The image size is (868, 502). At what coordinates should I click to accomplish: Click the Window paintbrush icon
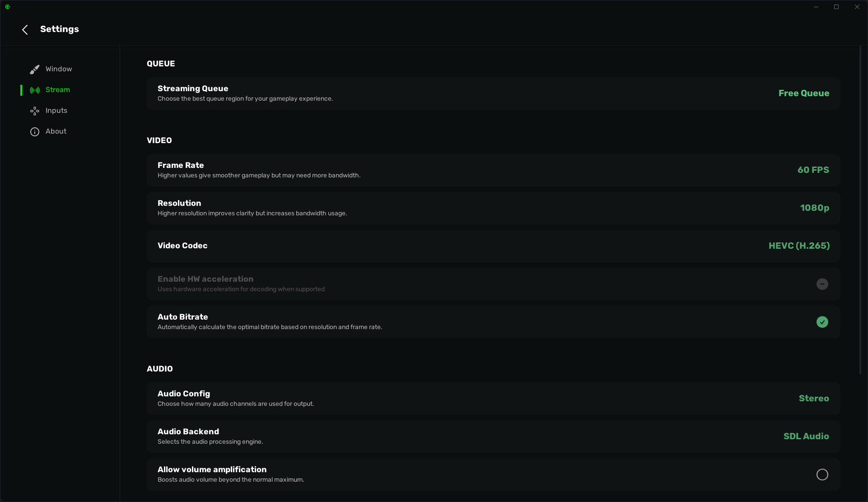pyautogui.click(x=35, y=70)
